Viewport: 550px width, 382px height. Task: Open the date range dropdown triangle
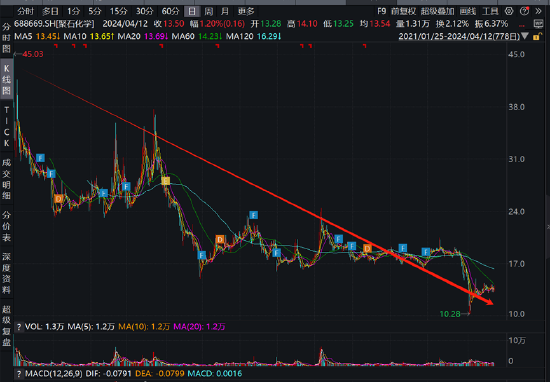tap(525, 36)
